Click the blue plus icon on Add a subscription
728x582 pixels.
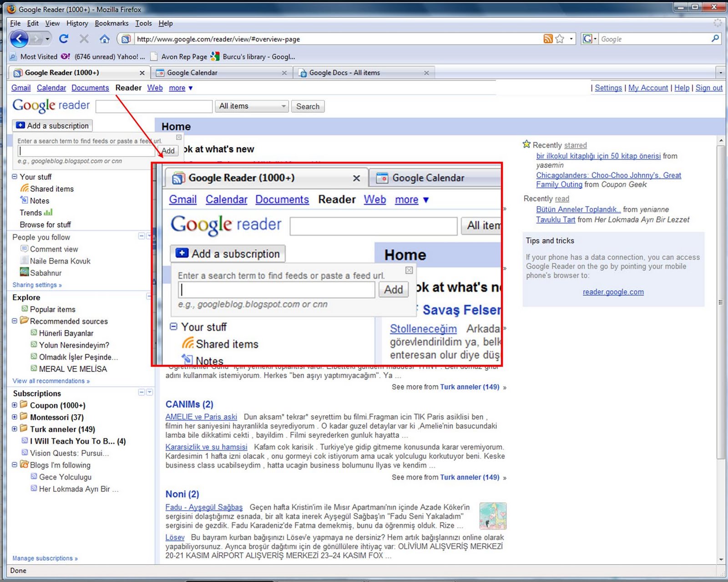tap(20, 125)
